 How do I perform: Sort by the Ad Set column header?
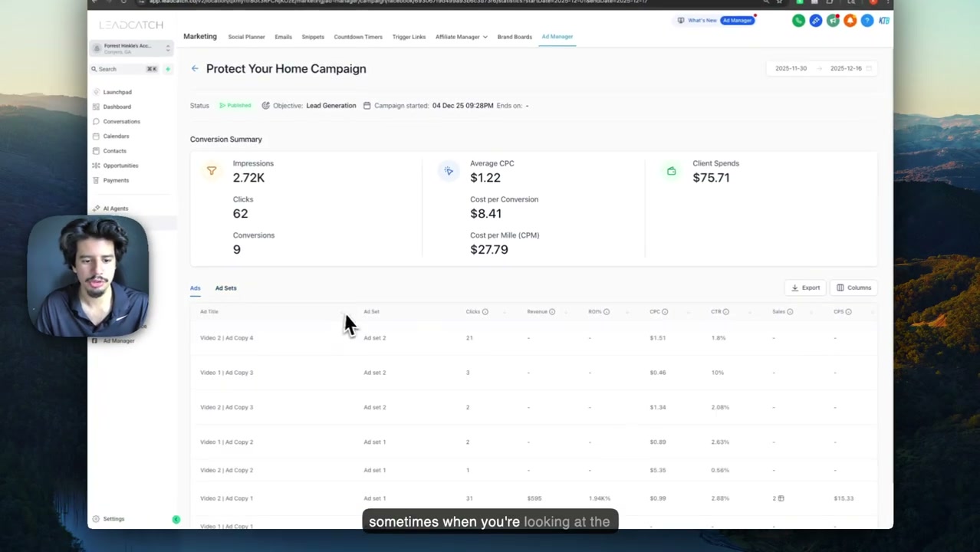click(x=372, y=312)
